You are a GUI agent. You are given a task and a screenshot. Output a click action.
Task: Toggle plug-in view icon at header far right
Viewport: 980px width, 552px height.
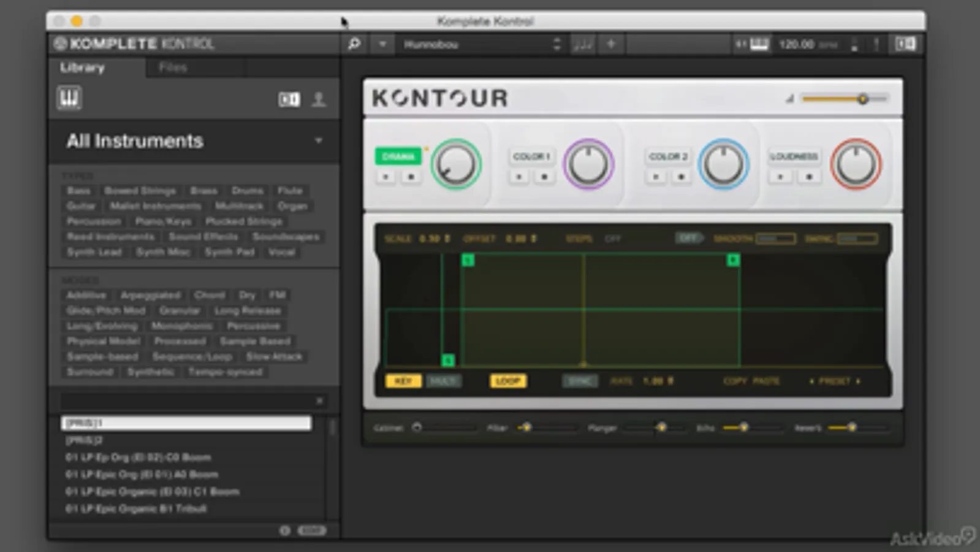(x=905, y=44)
